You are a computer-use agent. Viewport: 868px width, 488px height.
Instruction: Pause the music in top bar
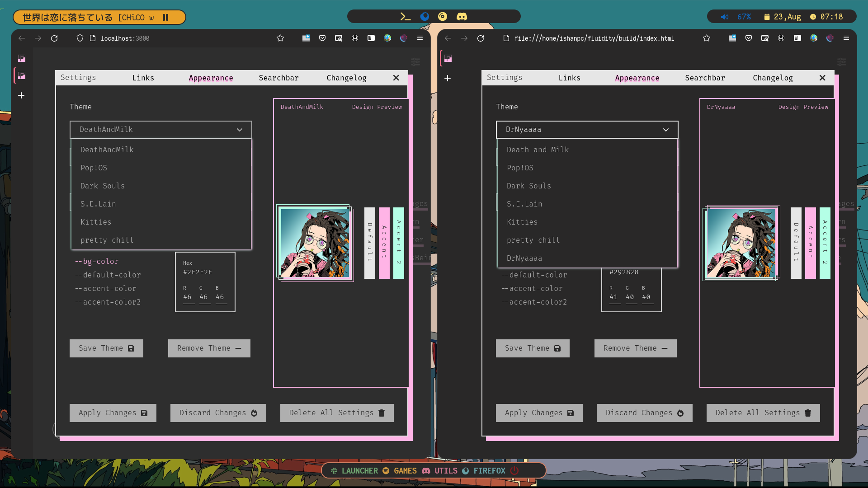pos(165,18)
